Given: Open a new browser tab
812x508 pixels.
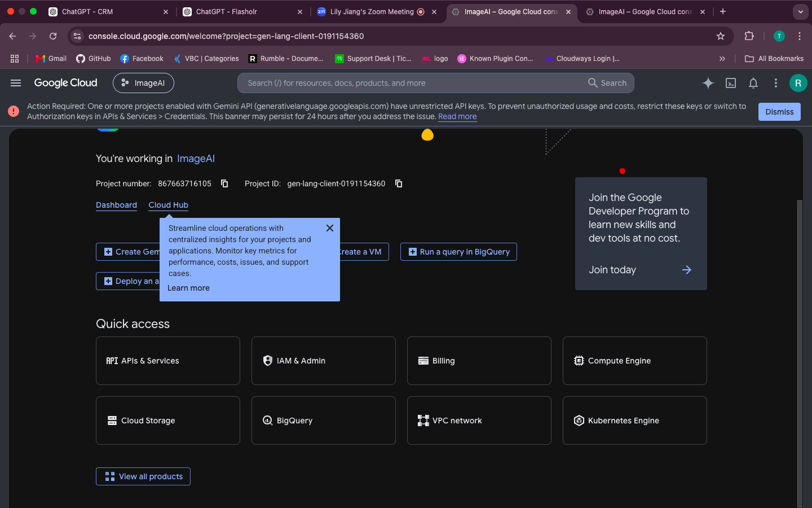Looking at the screenshot, I should click(723, 11).
